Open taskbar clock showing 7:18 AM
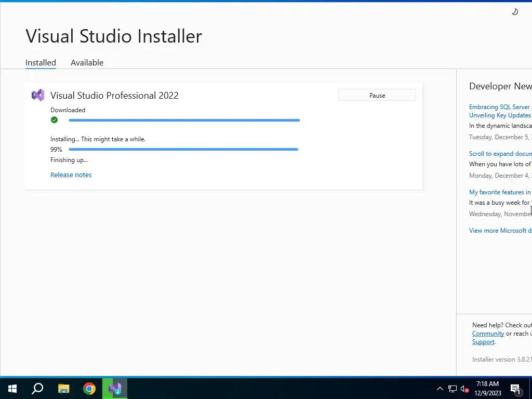The width and height of the screenshot is (532, 399). [x=487, y=389]
